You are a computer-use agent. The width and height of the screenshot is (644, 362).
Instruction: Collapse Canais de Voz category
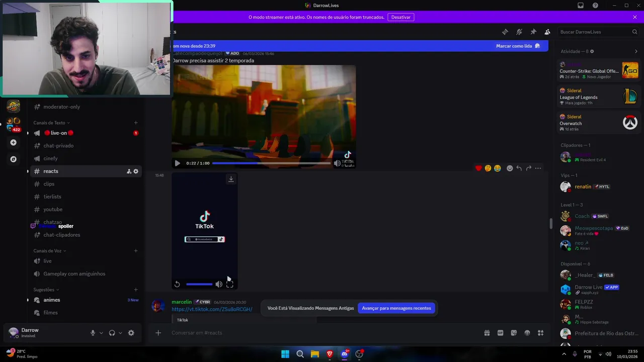[50, 251]
